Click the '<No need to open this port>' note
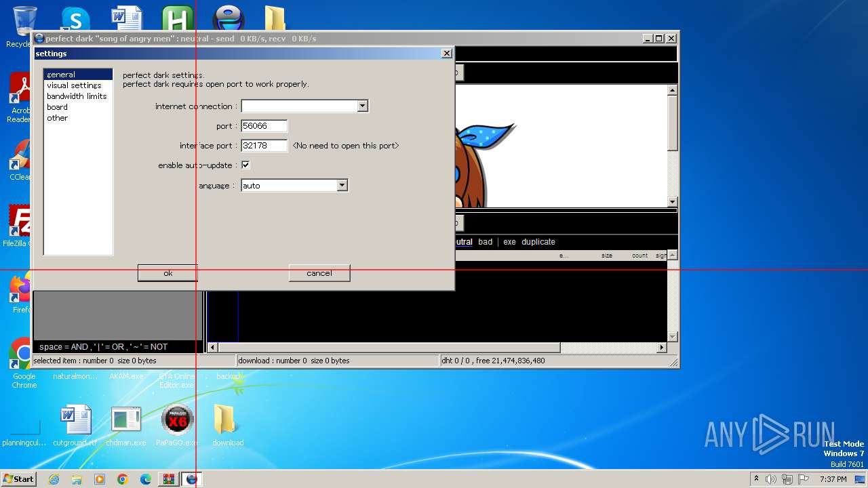The width and height of the screenshot is (868, 488). tap(346, 146)
